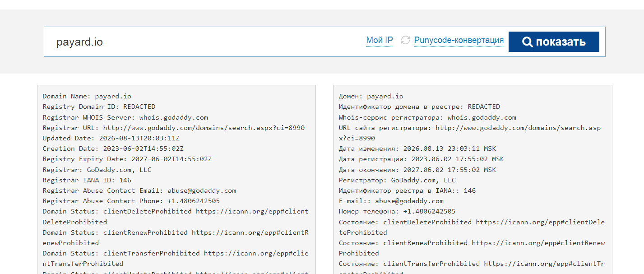Click the "Идентификатор реестра в IANA" line
The width and height of the screenshot is (644, 274).
point(407,190)
